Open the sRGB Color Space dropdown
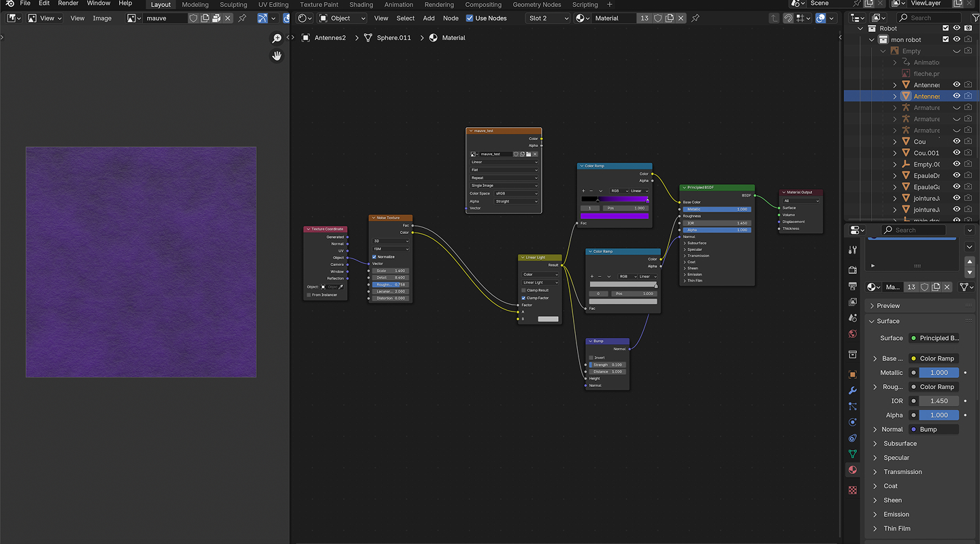The height and width of the screenshot is (544, 980). tap(516, 193)
